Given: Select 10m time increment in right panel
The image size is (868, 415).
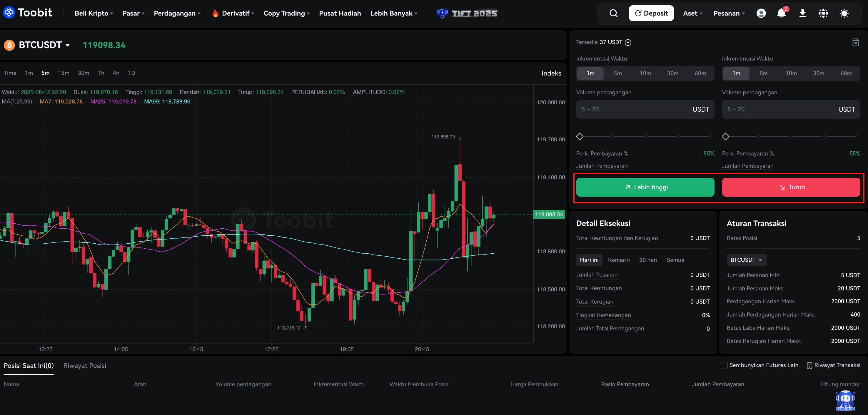Looking at the screenshot, I should [791, 73].
